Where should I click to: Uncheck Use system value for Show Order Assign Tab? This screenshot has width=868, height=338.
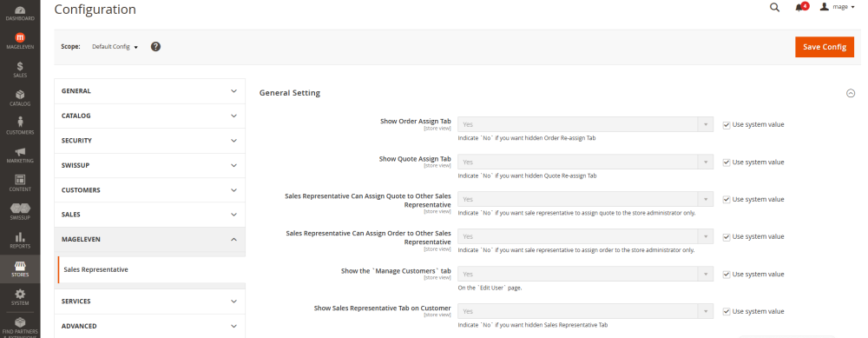(727, 124)
